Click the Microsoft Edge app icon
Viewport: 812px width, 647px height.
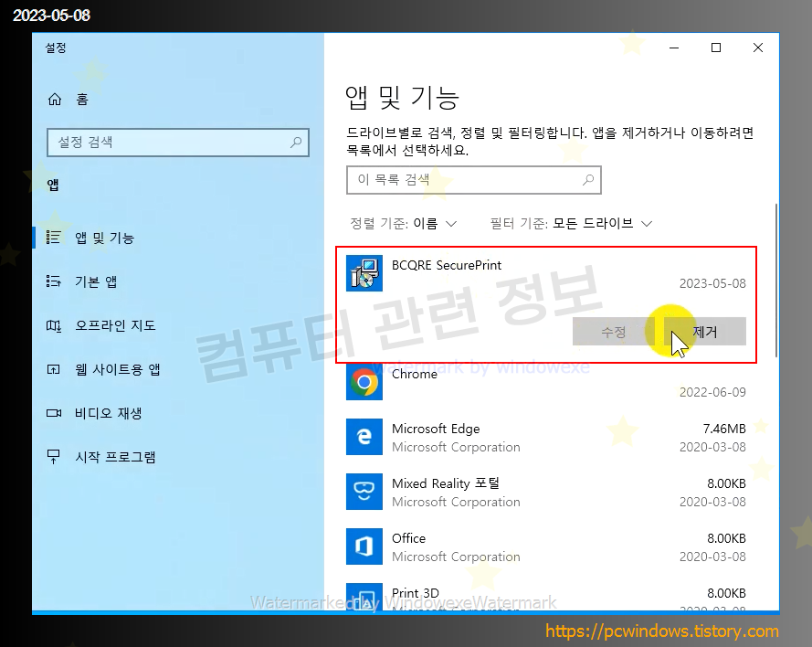[x=364, y=437]
